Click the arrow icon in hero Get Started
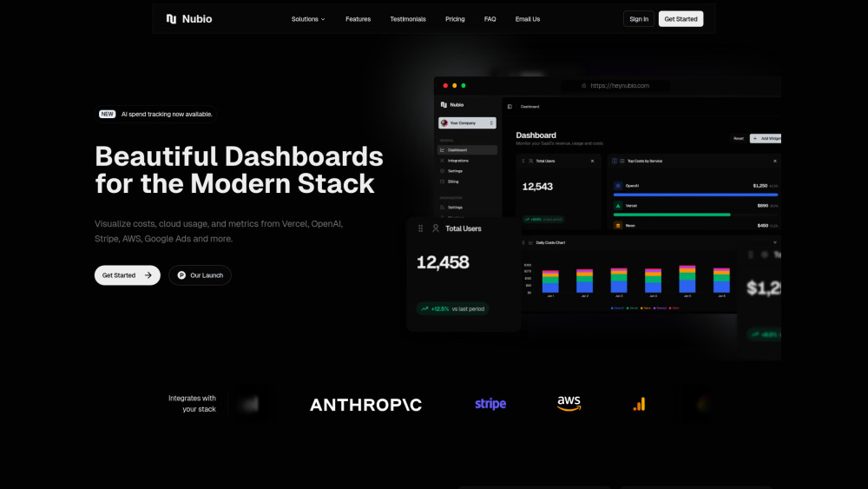The image size is (868, 489). (x=148, y=275)
